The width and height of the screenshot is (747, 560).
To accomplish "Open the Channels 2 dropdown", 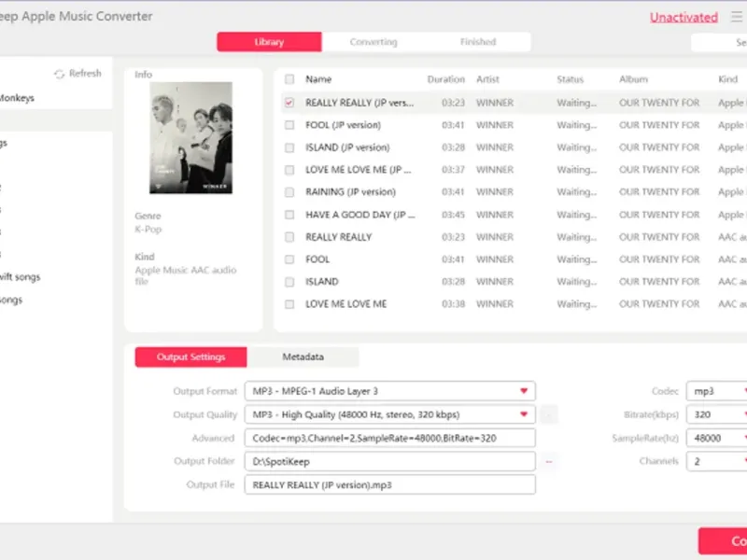I will point(717,461).
